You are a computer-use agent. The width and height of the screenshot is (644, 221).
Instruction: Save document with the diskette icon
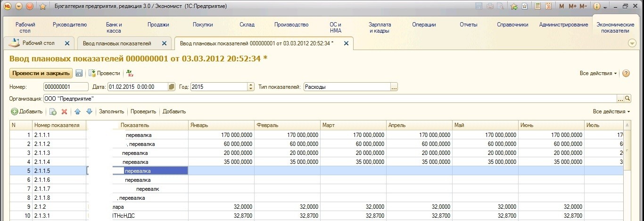click(x=79, y=73)
